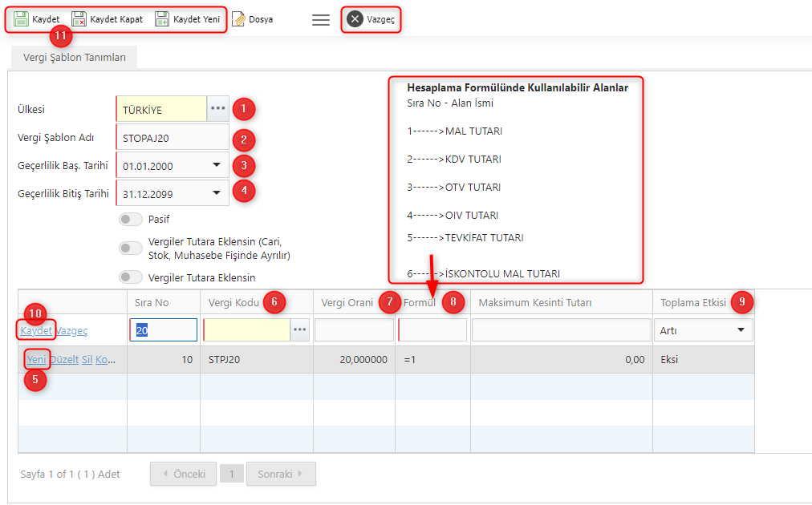Click the Önceki pager button
Screen dimensions: 812x505
point(183,474)
